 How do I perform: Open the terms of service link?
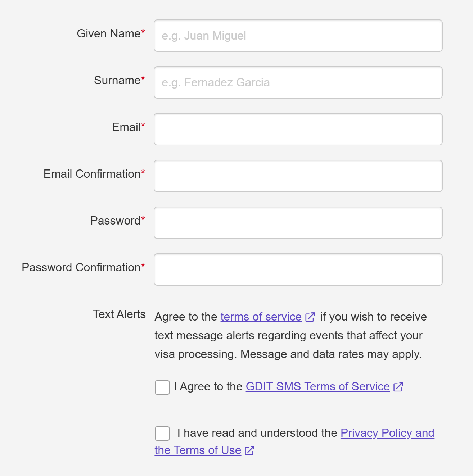261,317
